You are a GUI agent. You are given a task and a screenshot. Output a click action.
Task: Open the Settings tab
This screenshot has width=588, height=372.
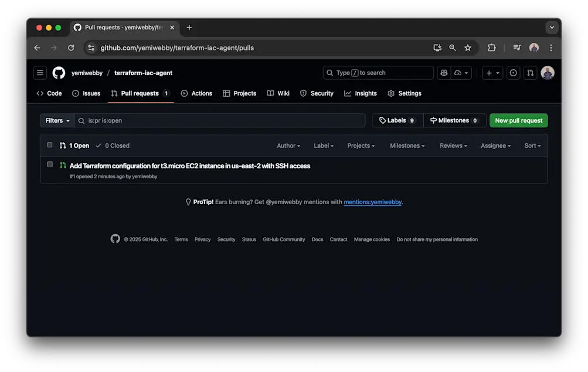(x=405, y=93)
